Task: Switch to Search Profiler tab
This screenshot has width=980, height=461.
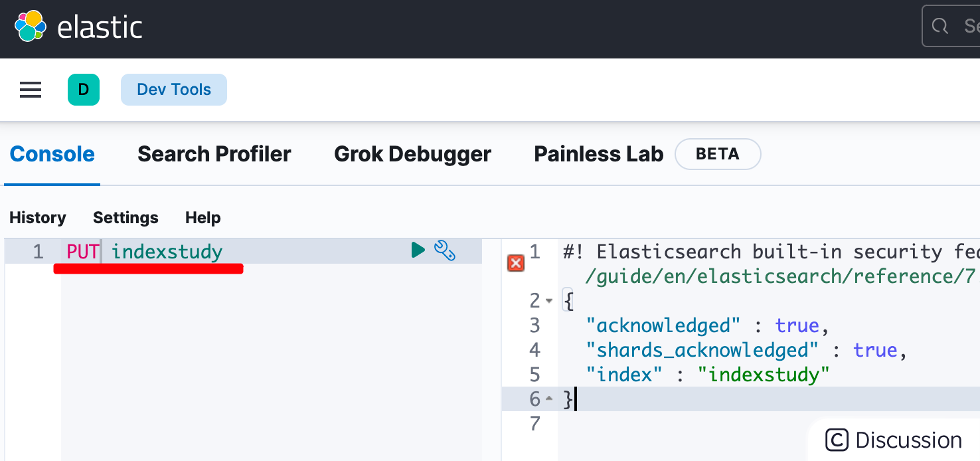Action: point(214,154)
